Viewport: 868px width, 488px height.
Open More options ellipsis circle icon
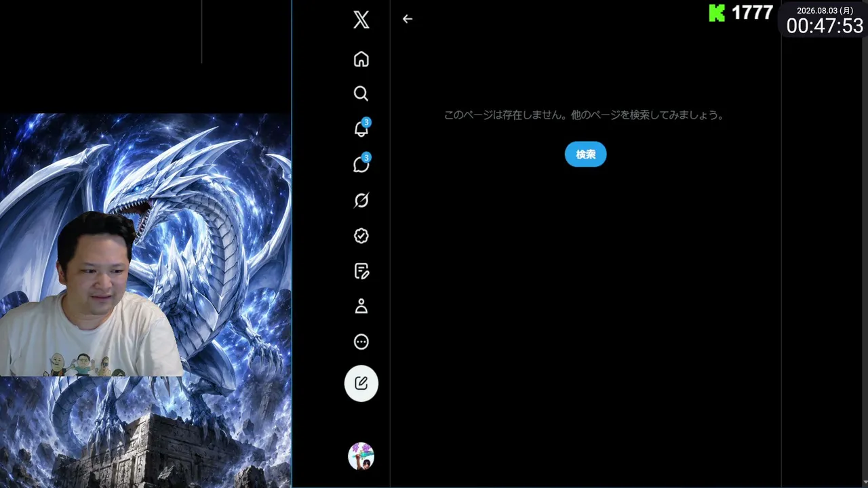[x=361, y=342]
